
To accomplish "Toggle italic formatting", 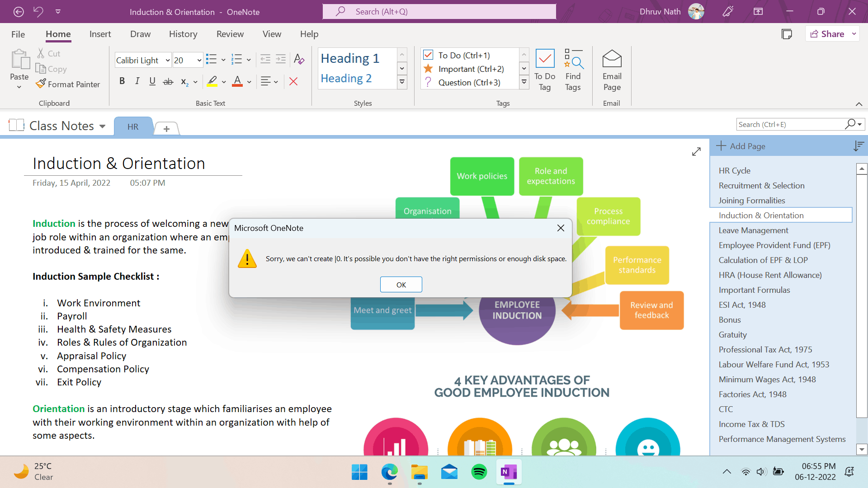I will click(x=137, y=81).
